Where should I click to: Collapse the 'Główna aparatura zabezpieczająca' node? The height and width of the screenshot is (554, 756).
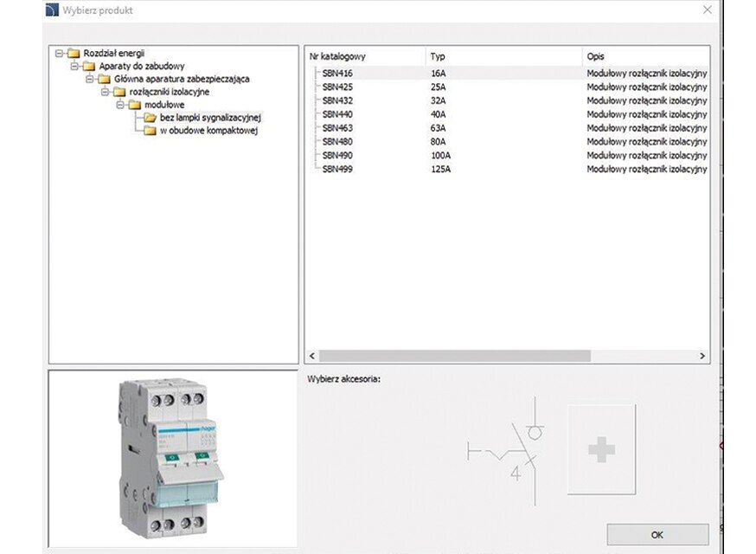click(89, 79)
